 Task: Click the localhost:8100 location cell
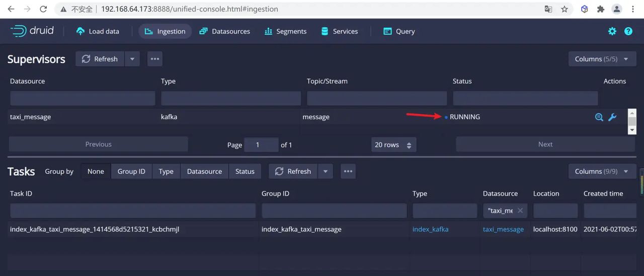[x=555, y=229]
